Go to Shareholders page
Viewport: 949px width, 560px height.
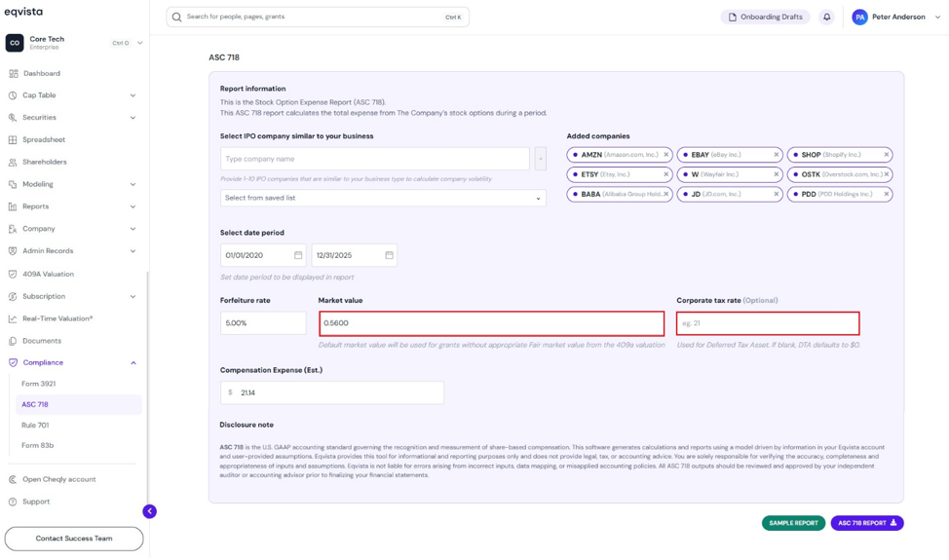pos(45,162)
